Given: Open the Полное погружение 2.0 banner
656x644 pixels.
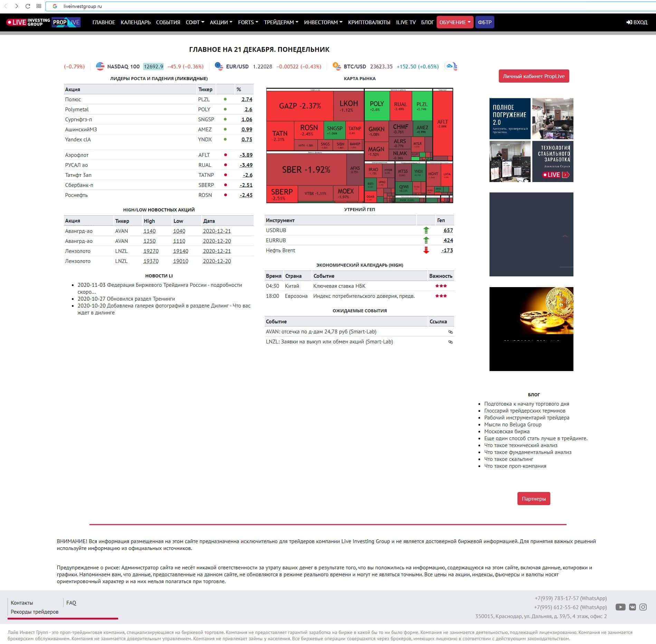Looking at the screenshot, I should [x=510, y=119].
